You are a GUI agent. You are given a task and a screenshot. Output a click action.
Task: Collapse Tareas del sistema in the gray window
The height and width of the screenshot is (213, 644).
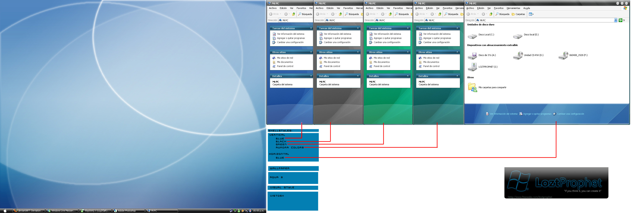[358, 28]
